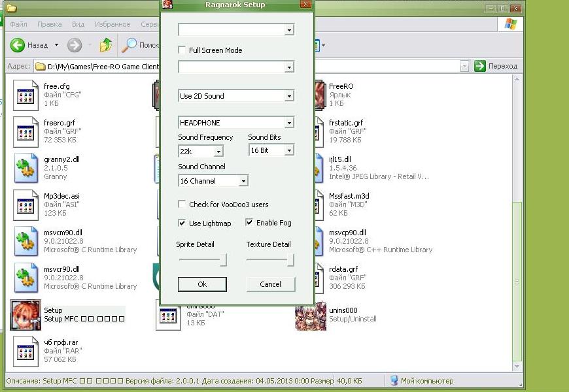Expand the Sound Bits 16 Bit dropdown
Screen dimensions: 569x392
[289, 150]
